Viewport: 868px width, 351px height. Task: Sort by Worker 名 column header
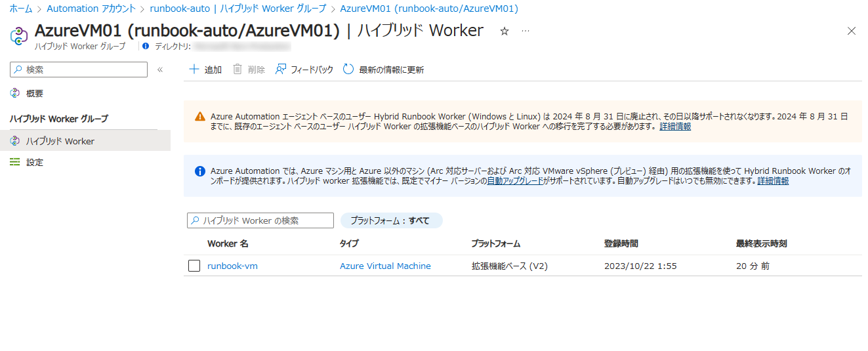pyautogui.click(x=228, y=243)
